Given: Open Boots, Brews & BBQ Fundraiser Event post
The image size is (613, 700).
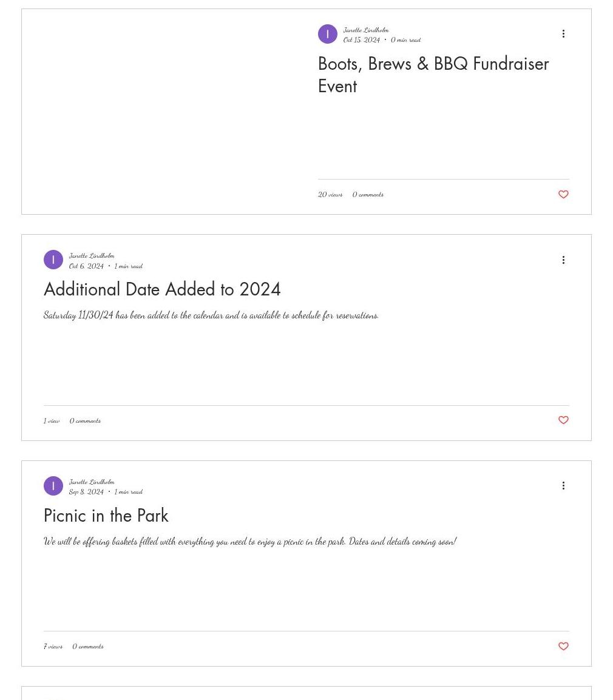Looking at the screenshot, I should tap(433, 75).
